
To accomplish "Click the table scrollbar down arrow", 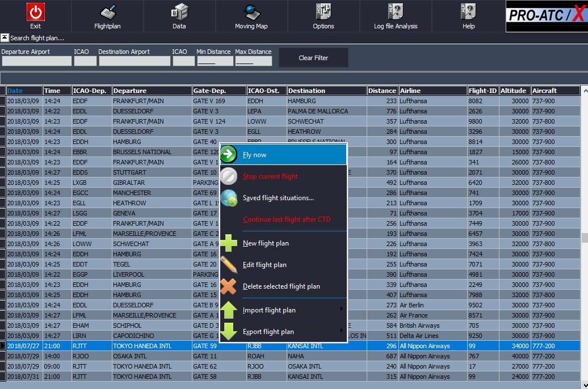I will pyautogui.click(x=584, y=385).
